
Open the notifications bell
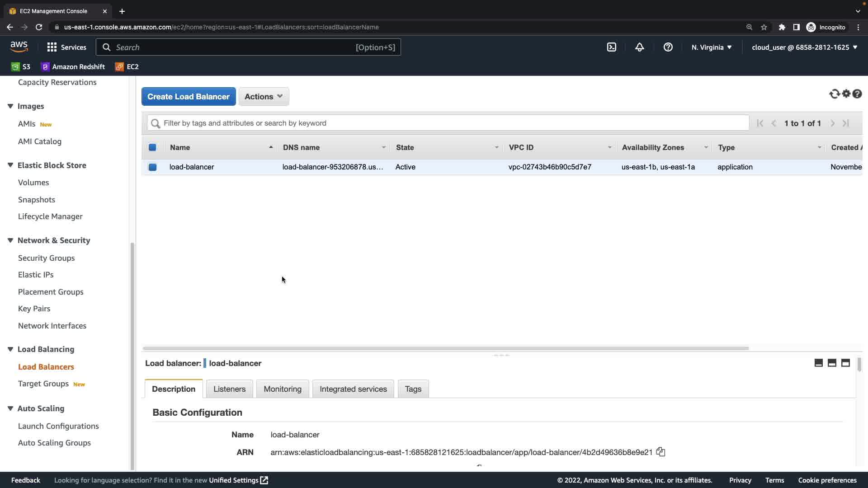(639, 47)
